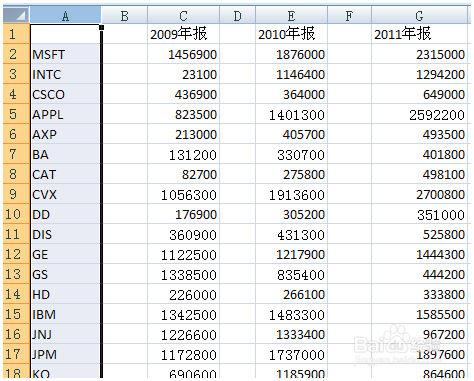Select column A header
The width and height of the screenshot is (474, 381).
(65, 15)
